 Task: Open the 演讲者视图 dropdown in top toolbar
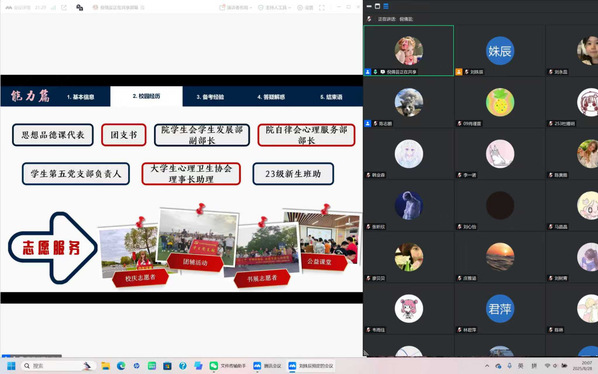click(235, 7)
